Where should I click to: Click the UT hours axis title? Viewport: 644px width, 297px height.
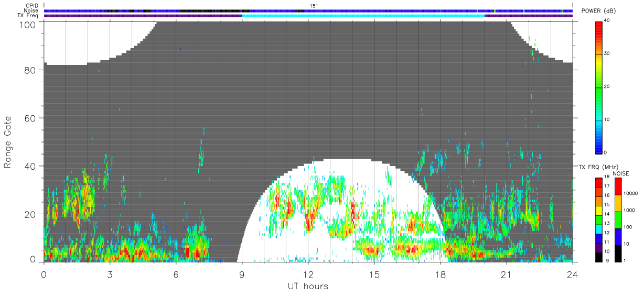(308, 286)
